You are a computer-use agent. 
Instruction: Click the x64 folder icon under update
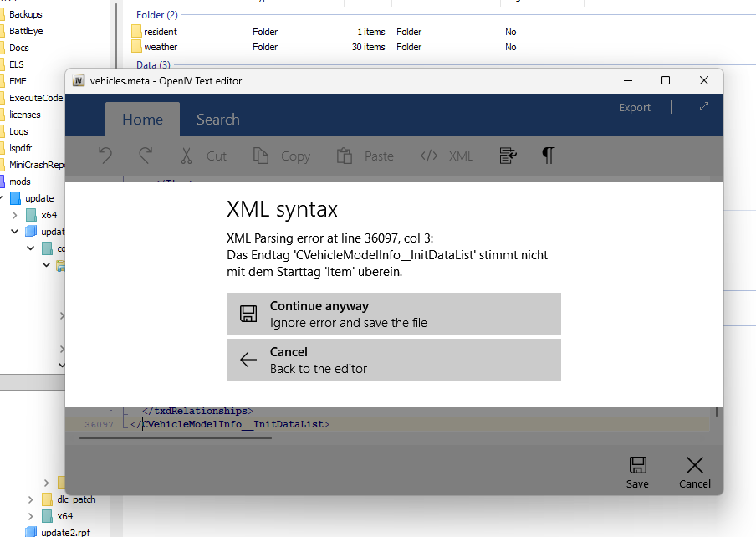31,215
